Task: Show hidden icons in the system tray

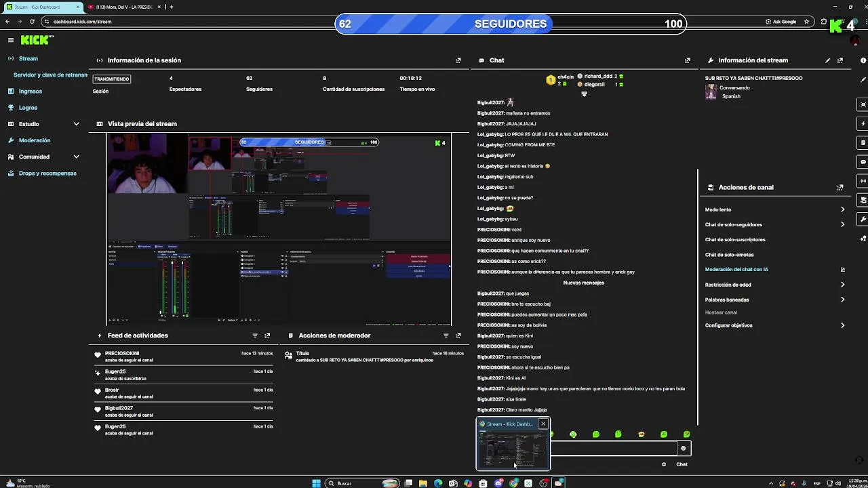Action: point(772,483)
